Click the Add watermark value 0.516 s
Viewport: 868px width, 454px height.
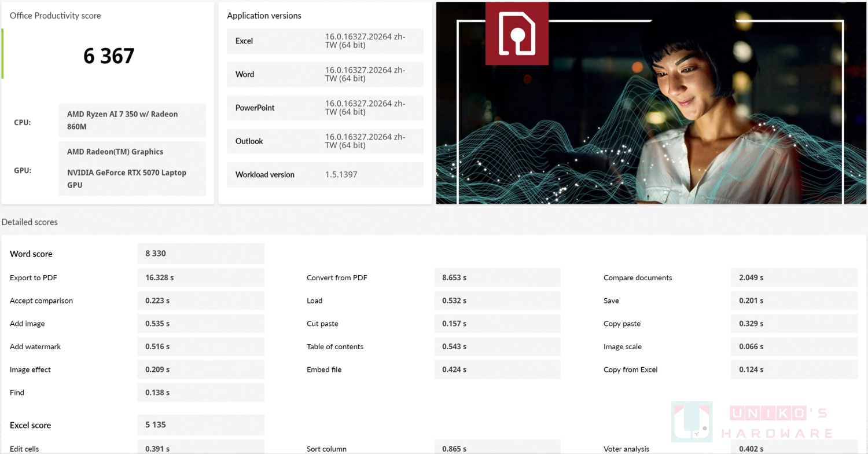point(201,347)
